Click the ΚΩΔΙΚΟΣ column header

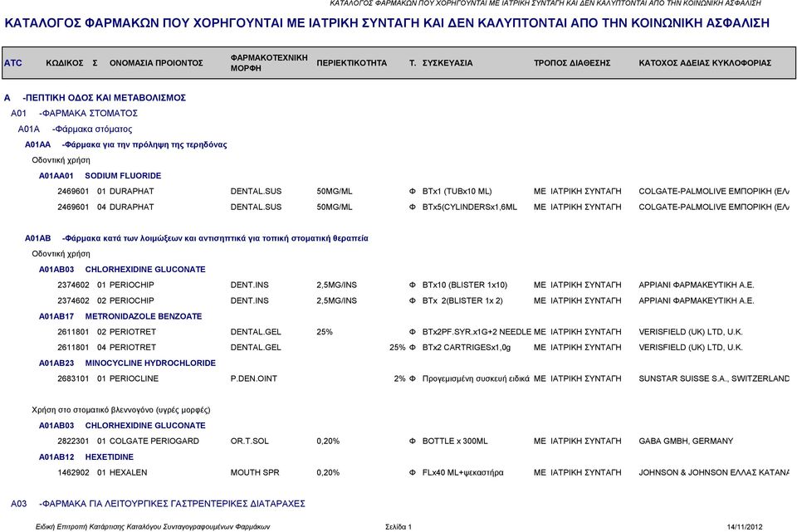click(65, 63)
